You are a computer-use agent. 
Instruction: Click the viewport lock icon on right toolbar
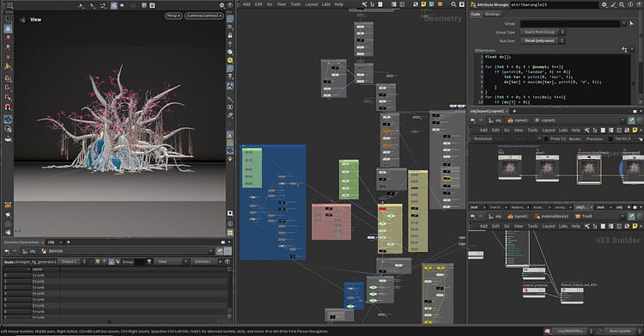[x=230, y=35]
